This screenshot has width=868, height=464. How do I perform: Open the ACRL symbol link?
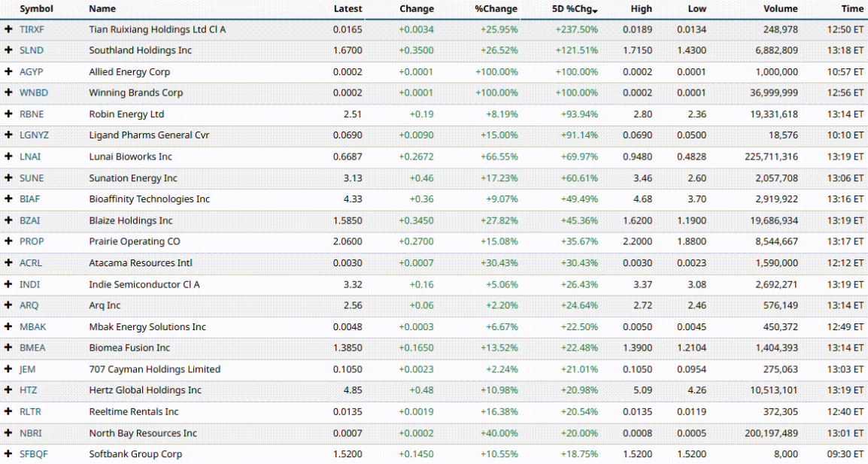(31, 263)
